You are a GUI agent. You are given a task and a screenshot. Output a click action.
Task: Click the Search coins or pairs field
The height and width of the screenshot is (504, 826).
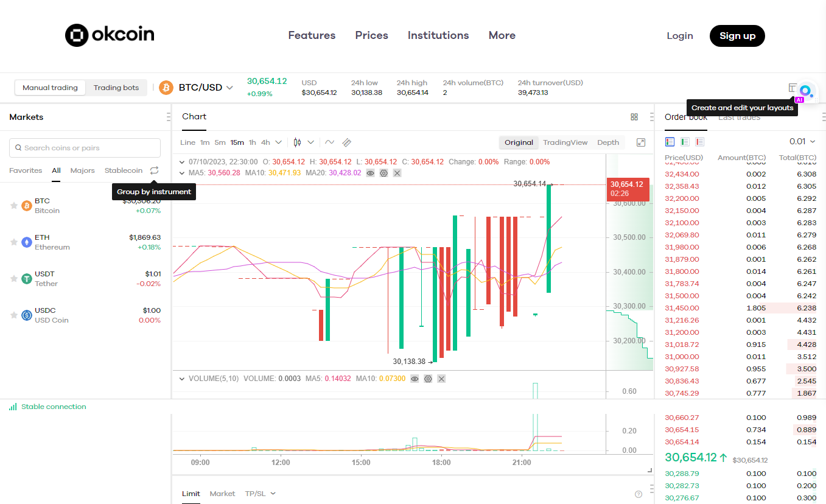click(85, 148)
